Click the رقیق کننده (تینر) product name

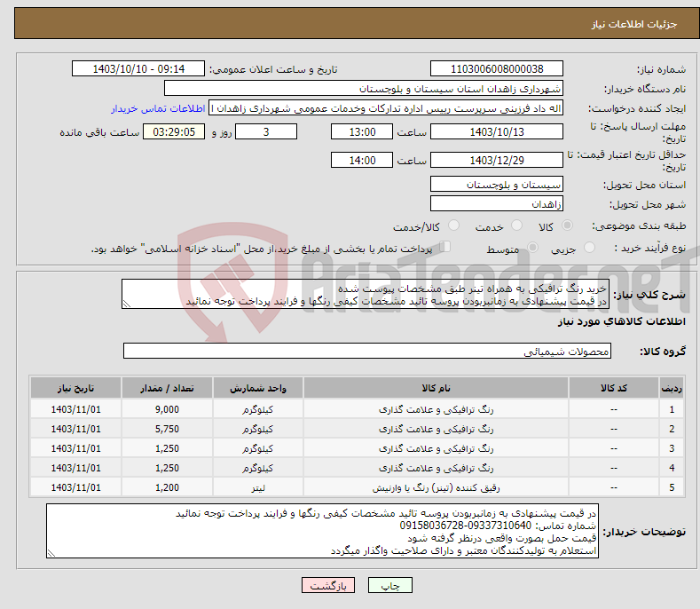pos(436,487)
